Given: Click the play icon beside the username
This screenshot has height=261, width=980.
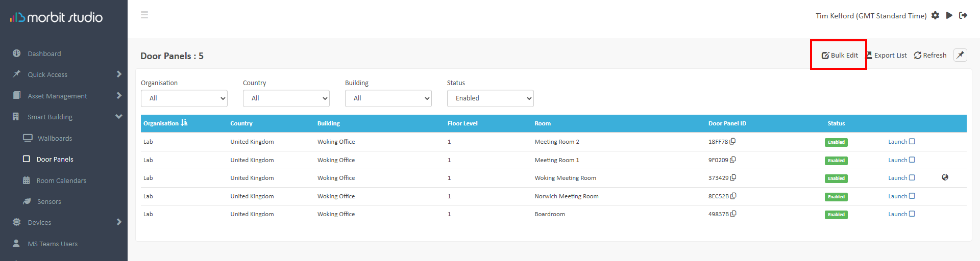Looking at the screenshot, I should point(949,15).
